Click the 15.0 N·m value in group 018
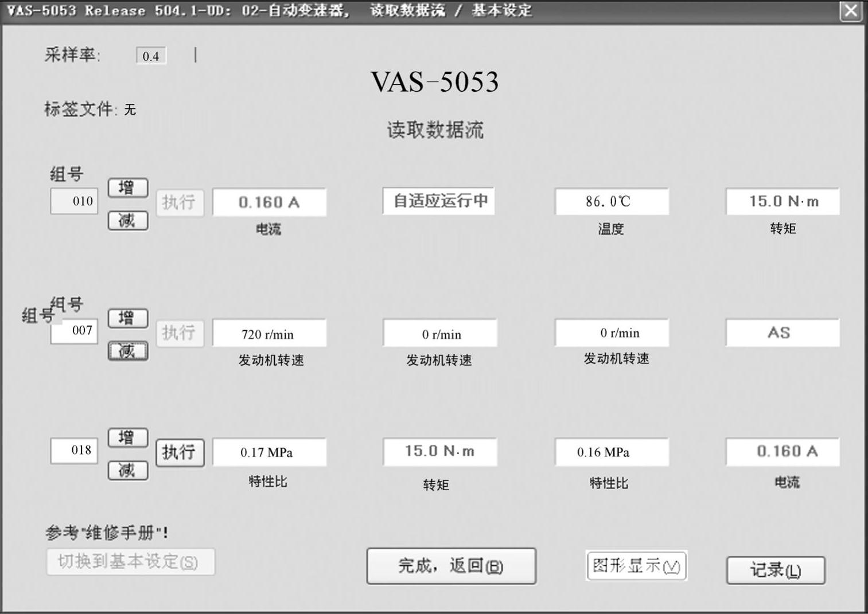The image size is (868, 614). [x=440, y=452]
